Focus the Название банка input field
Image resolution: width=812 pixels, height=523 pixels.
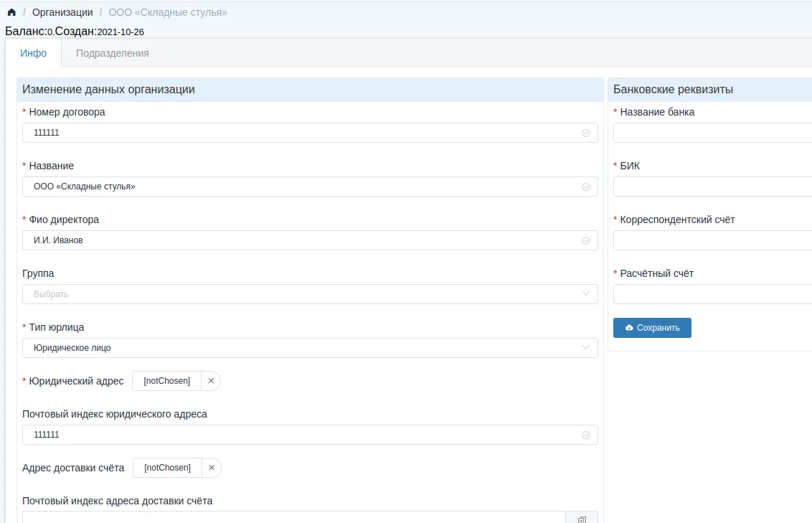(x=712, y=133)
